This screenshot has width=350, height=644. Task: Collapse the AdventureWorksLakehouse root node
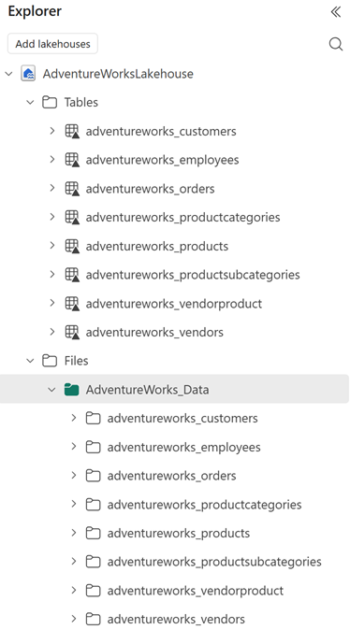coord(8,74)
